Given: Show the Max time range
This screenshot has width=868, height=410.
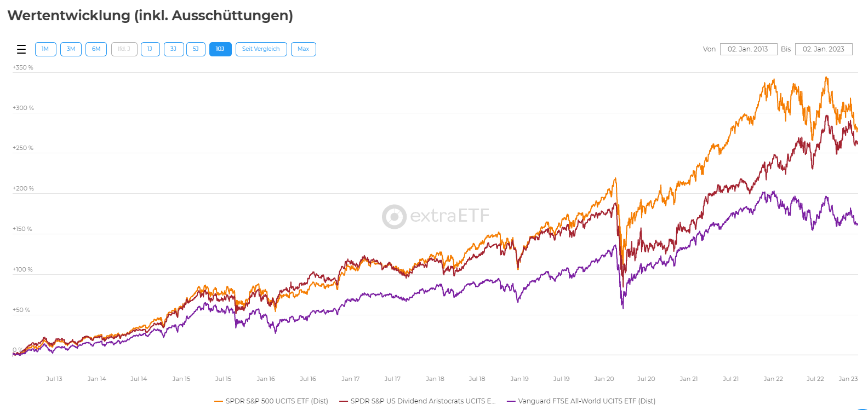Looking at the screenshot, I should tap(303, 49).
